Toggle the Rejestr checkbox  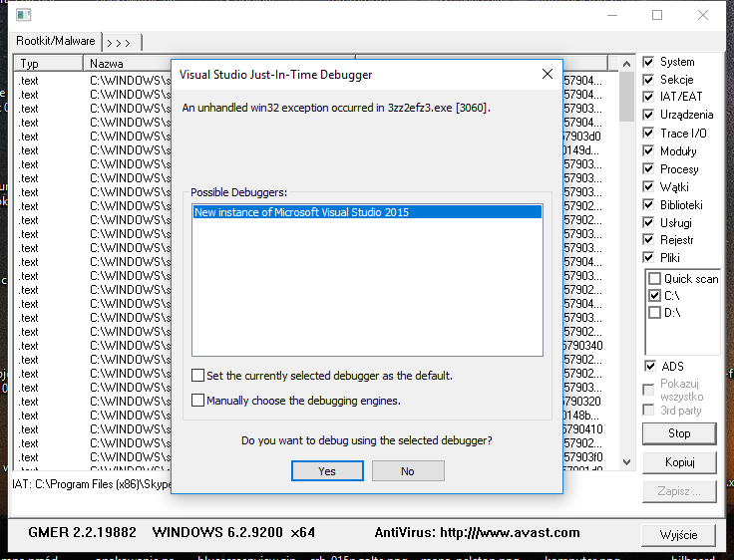(x=648, y=240)
